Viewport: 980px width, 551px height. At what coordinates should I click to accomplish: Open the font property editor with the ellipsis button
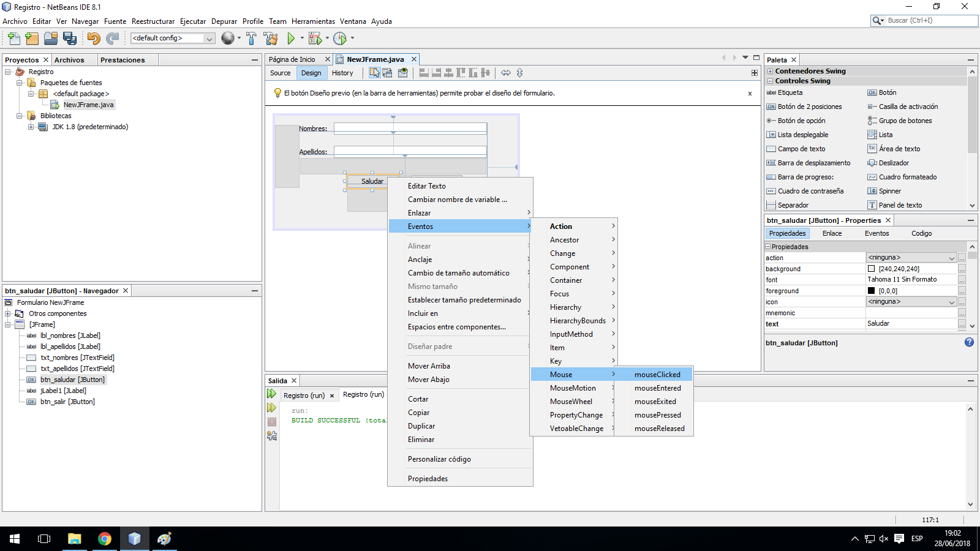(x=961, y=279)
